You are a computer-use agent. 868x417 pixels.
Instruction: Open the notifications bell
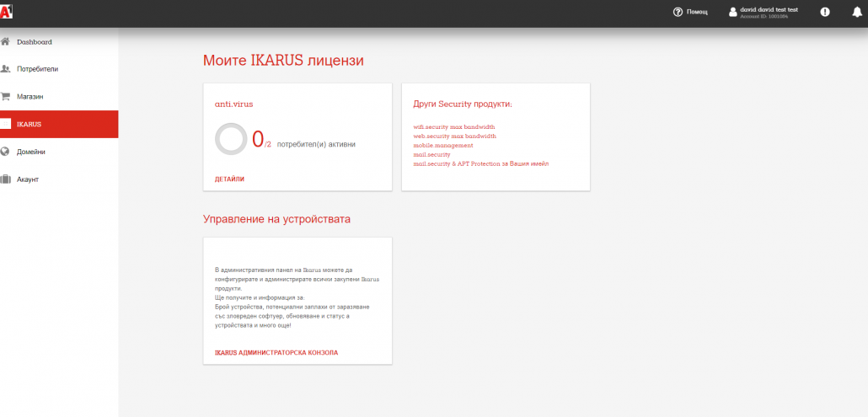[857, 12]
